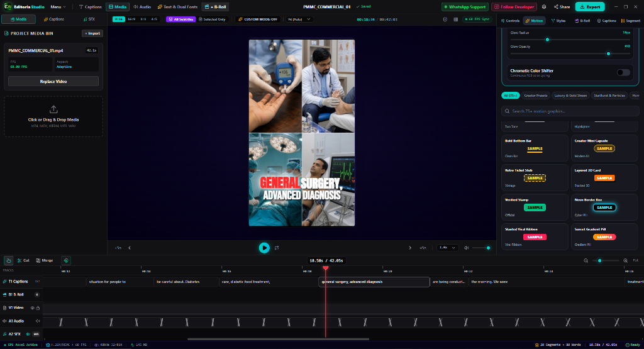644x349 pixels.
Task: Click the B1 B-Roll track icon
Action: pyautogui.click(x=5, y=294)
